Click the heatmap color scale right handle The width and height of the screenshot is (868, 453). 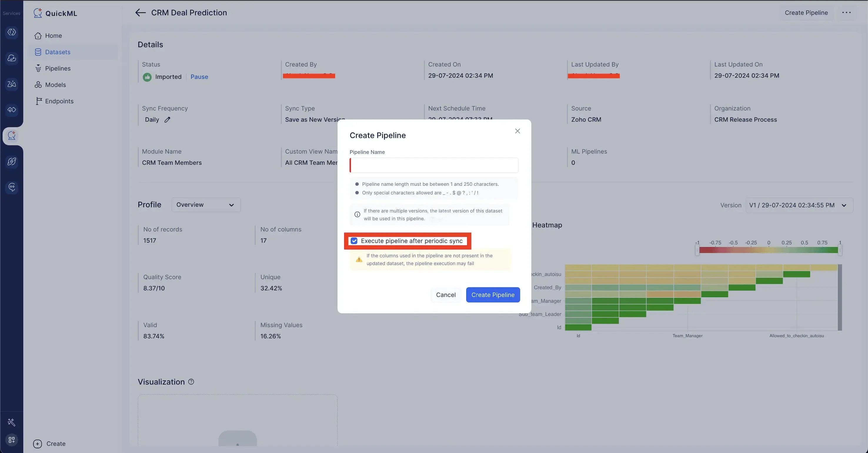(840, 250)
